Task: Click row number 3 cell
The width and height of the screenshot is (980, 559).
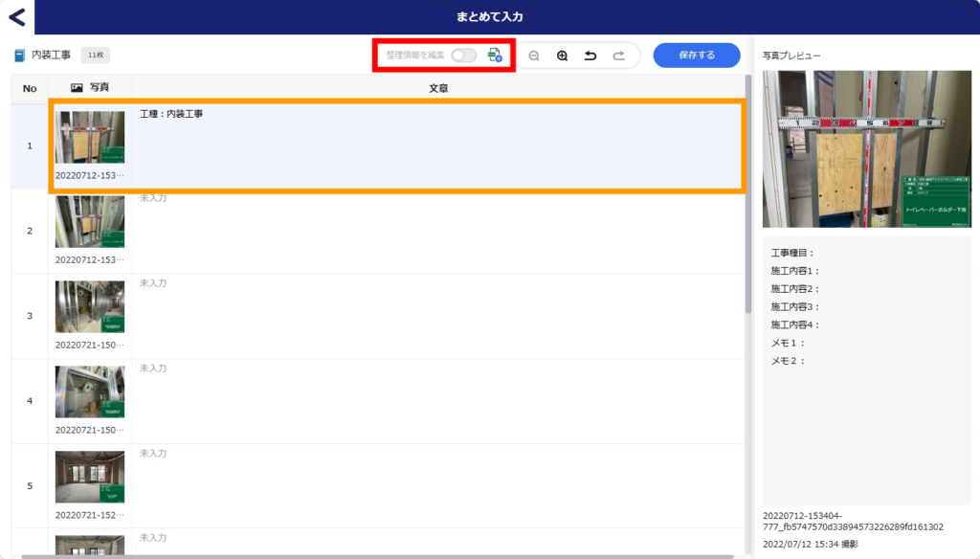Action: pyautogui.click(x=30, y=316)
